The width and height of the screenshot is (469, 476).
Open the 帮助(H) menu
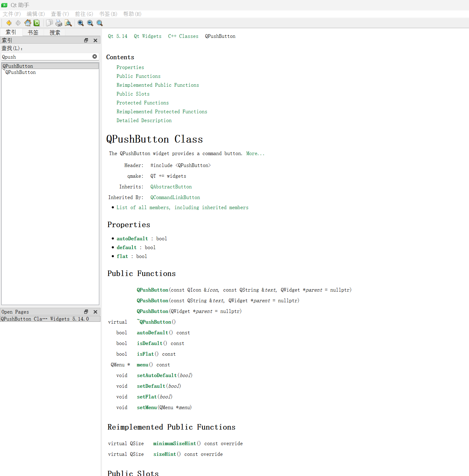(x=132, y=14)
